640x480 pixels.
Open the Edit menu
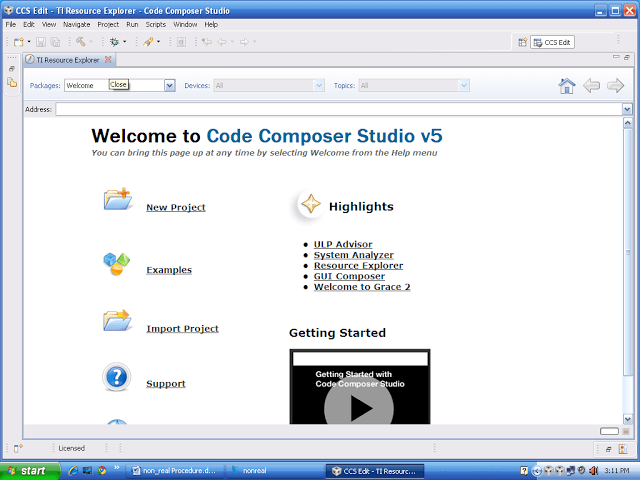pyautogui.click(x=29, y=24)
